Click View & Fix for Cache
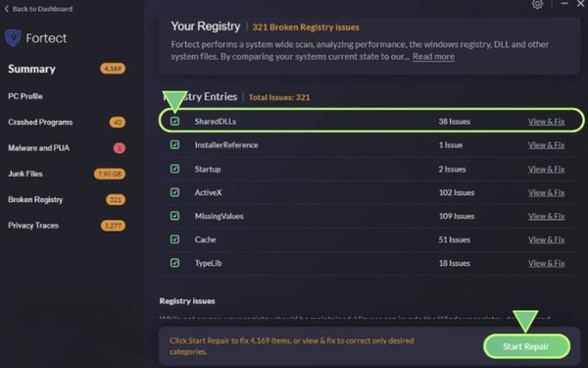Screen dimensions: 588x368 tap(547, 239)
